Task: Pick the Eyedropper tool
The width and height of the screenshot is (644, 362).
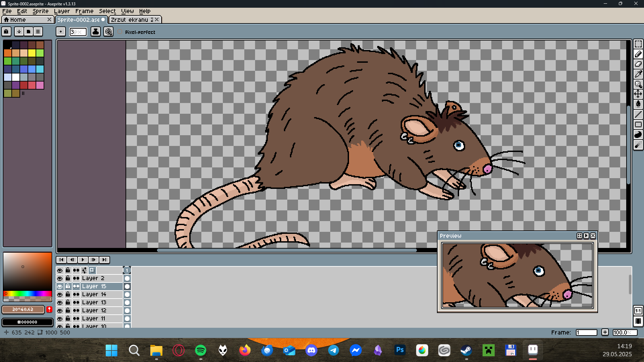Action: (638, 74)
